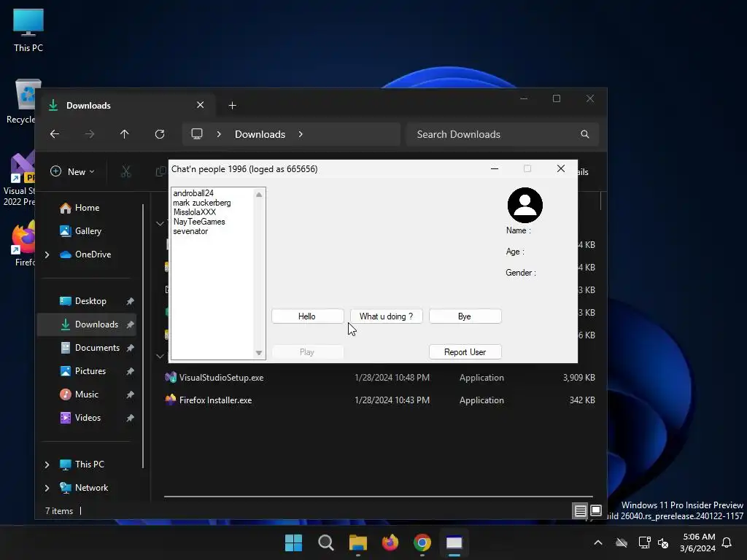
Task: Unpin Desktop using its pin icon
Action: pyautogui.click(x=130, y=301)
